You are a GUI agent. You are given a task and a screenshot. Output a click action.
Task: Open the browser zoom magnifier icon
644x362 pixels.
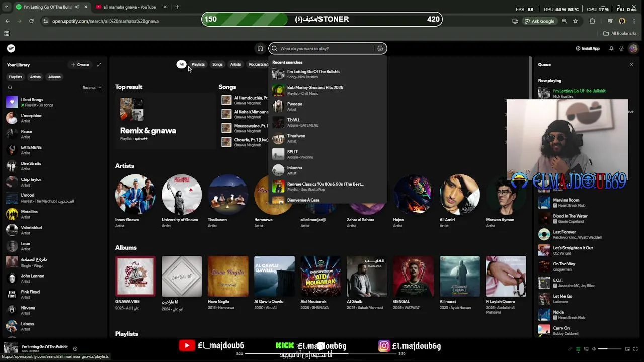point(565,21)
